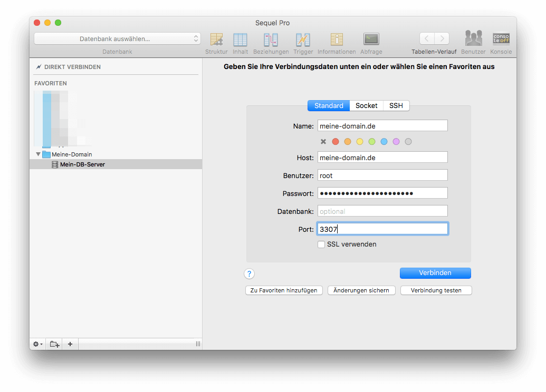
Task: Click the Mein-DB-Server database icon
Action: [55, 164]
